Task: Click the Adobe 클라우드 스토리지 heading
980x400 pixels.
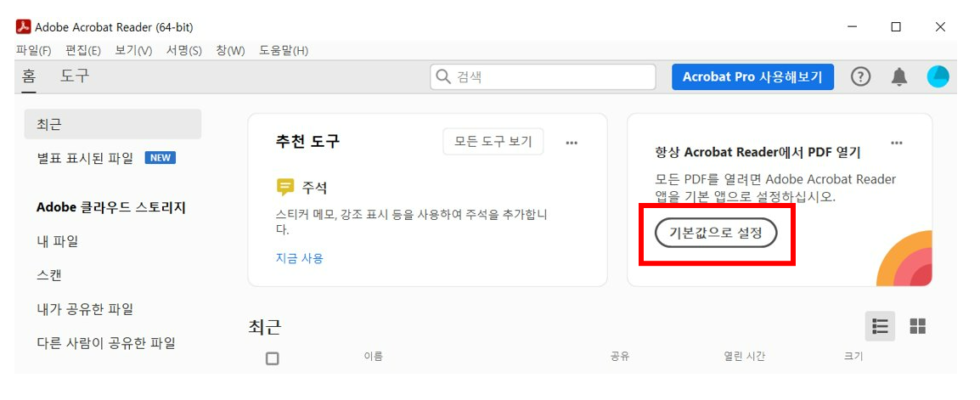Action: point(111,207)
